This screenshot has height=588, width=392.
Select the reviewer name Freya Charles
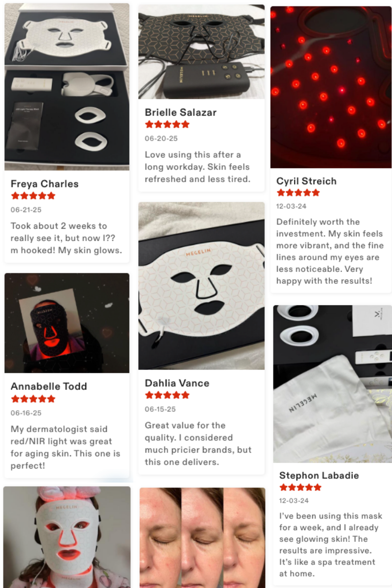[x=45, y=184]
